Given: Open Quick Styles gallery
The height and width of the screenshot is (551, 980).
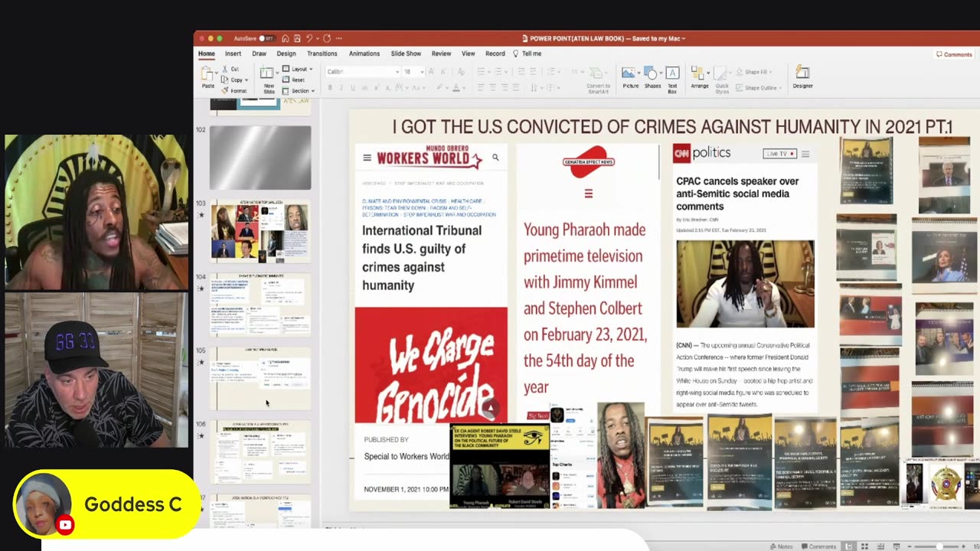Looking at the screenshot, I should pos(722,79).
